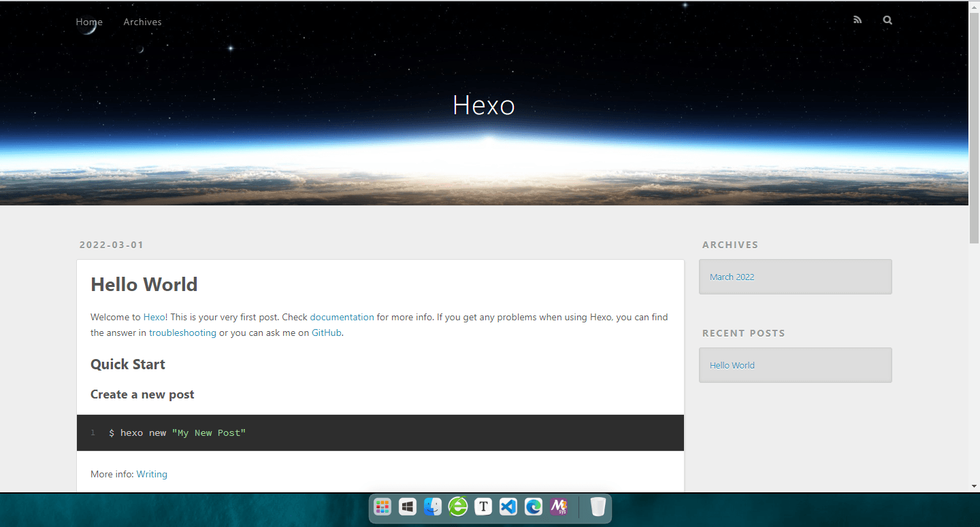
Task: Open the Trash bin in dock
Action: [598, 507]
